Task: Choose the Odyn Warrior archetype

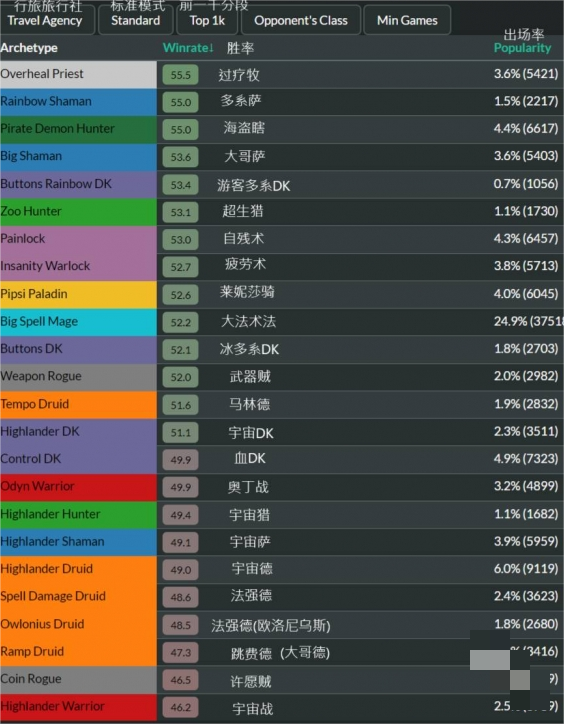Action: (79, 487)
